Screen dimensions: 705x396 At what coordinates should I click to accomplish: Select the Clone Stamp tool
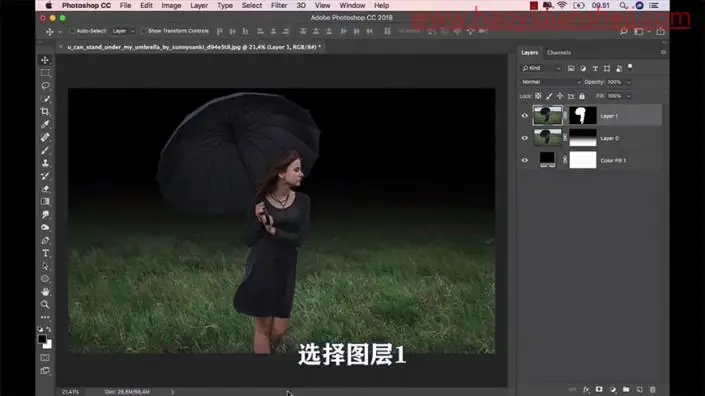pos(45,163)
